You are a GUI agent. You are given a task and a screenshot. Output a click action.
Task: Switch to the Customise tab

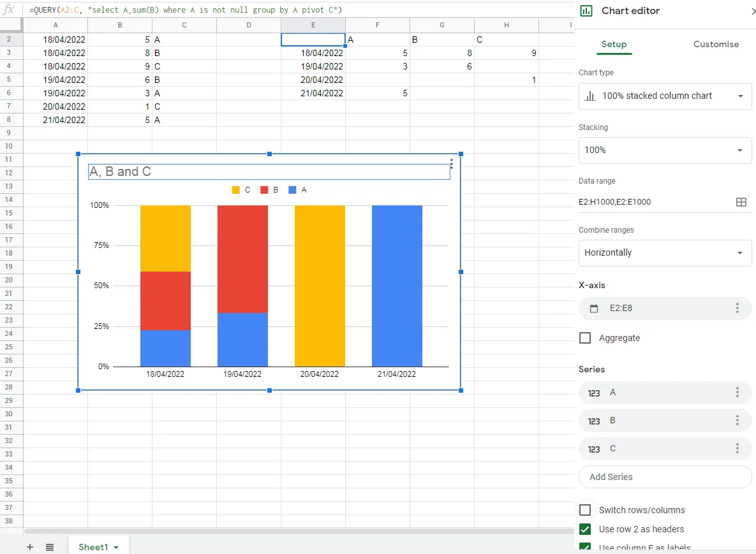coord(716,45)
